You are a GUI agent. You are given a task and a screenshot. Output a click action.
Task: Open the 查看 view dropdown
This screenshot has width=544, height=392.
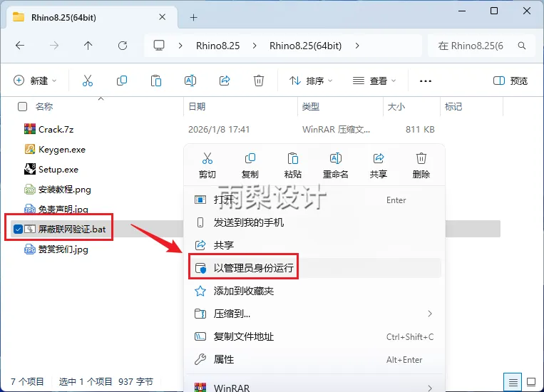click(374, 81)
